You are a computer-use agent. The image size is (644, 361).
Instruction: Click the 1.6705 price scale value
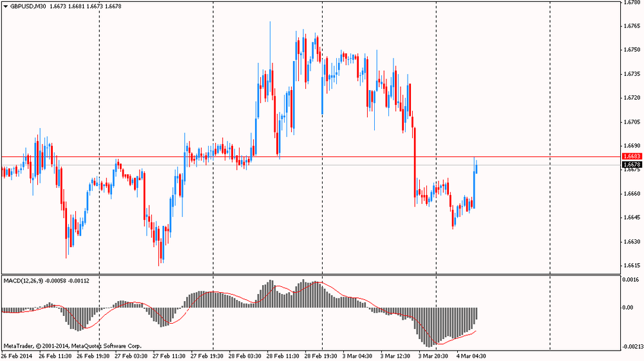632,122
